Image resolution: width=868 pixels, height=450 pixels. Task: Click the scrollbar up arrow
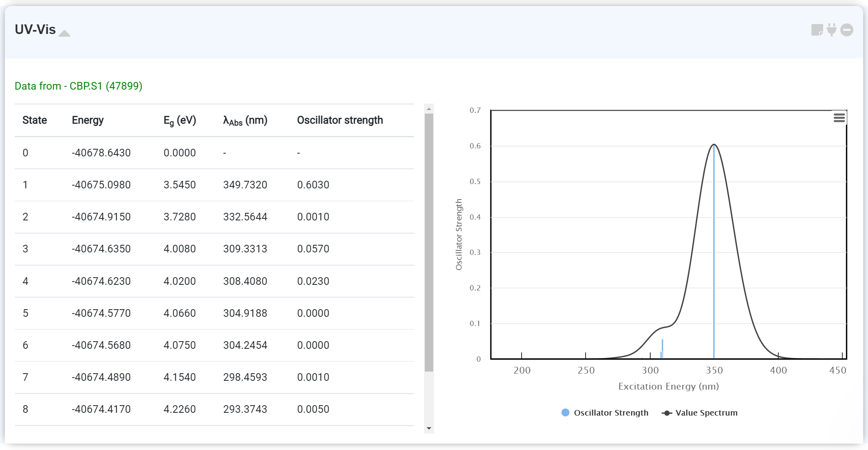(429, 109)
